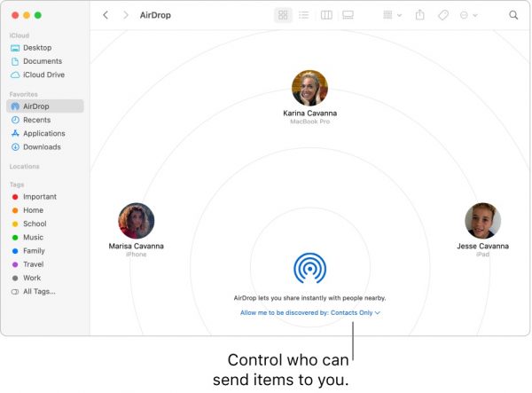Click the forward navigation arrow
Image resolution: width=532 pixels, height=393 pixels.
tap(126, 15)
